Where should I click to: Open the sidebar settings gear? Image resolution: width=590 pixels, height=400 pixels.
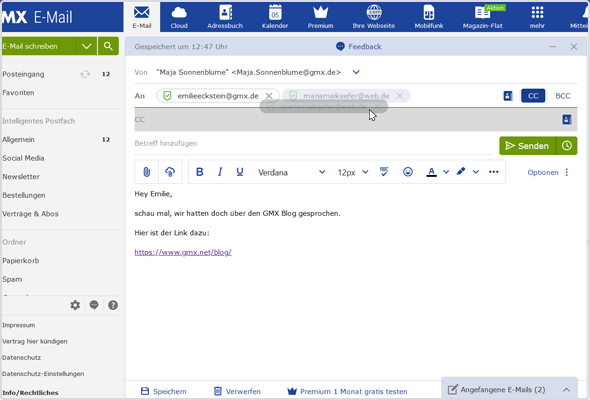tap(75, 305)
